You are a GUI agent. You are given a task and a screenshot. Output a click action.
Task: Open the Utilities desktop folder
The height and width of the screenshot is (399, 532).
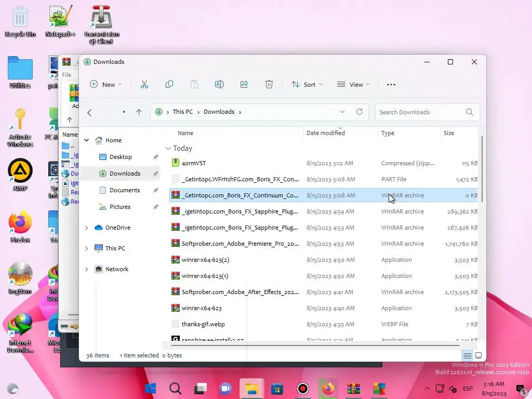20,72
